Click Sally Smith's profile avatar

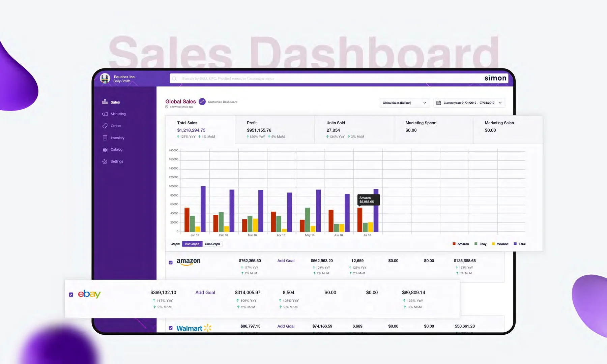click(105, 78)
